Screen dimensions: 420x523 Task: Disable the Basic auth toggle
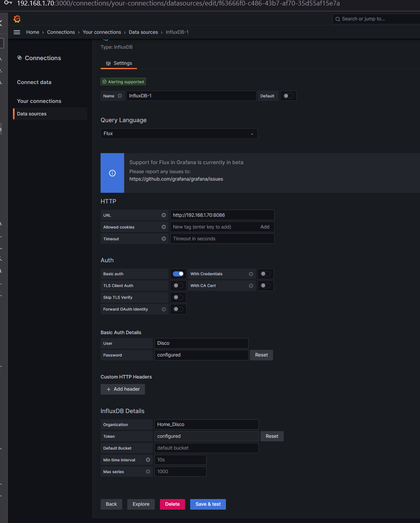pyautogui.click(x=178, y=274)
